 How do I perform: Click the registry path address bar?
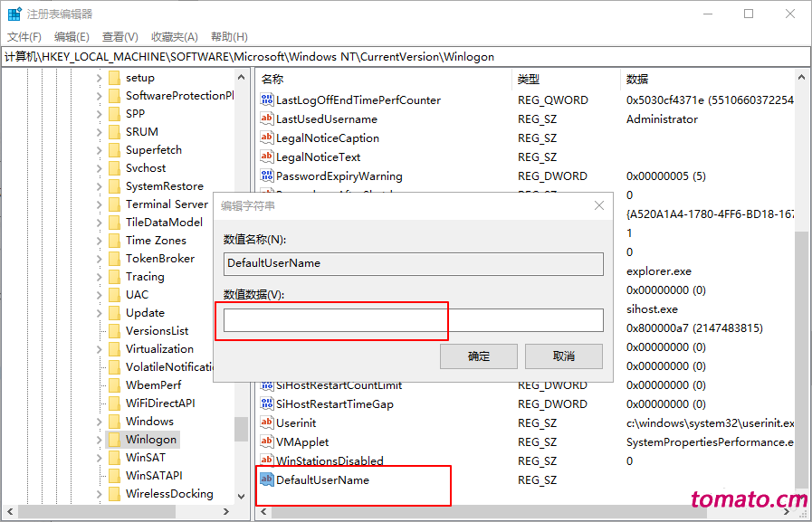point(406,57)
